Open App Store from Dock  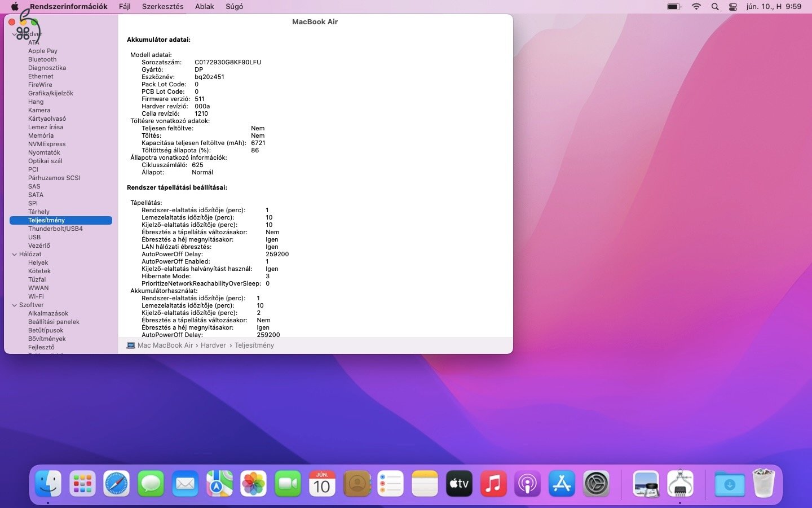(x=562, y=484)
